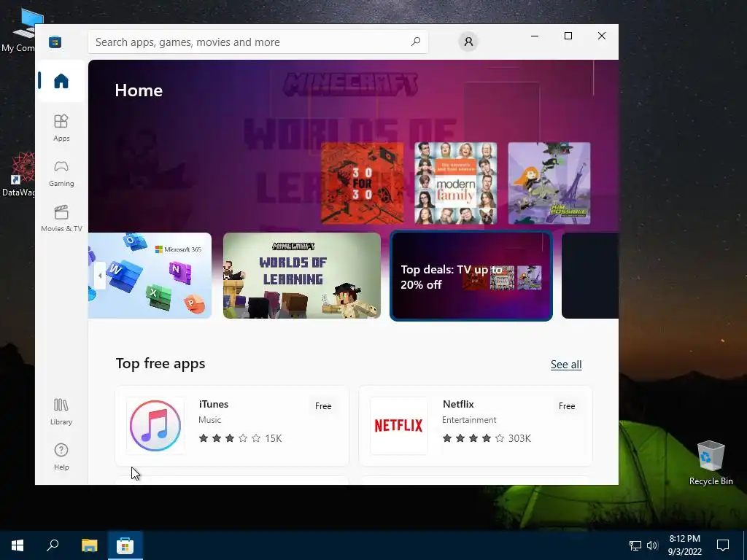Click See all for Top free apps

566,365
